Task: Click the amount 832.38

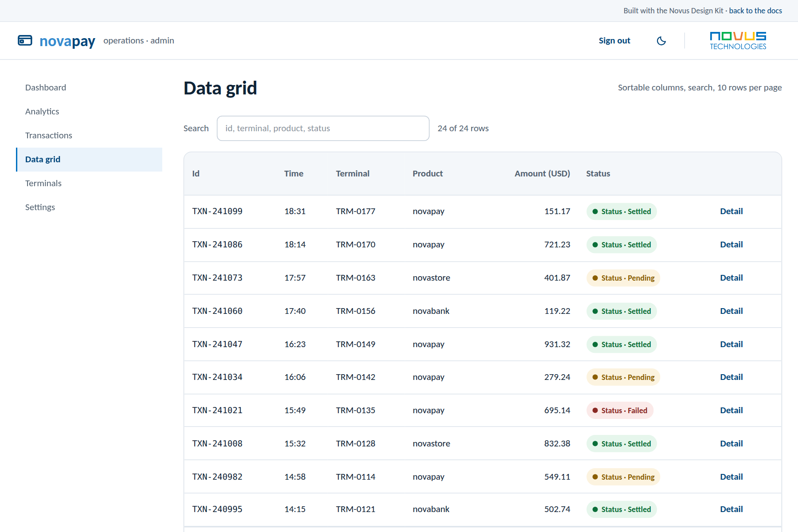Action: pyautogui.click(x=557, y=444)
